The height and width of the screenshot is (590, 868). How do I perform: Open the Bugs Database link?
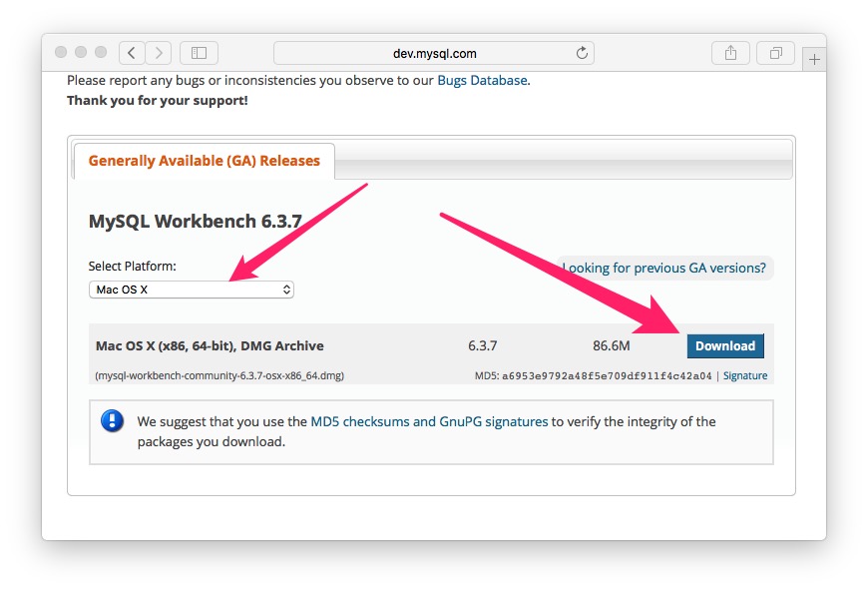482,80
